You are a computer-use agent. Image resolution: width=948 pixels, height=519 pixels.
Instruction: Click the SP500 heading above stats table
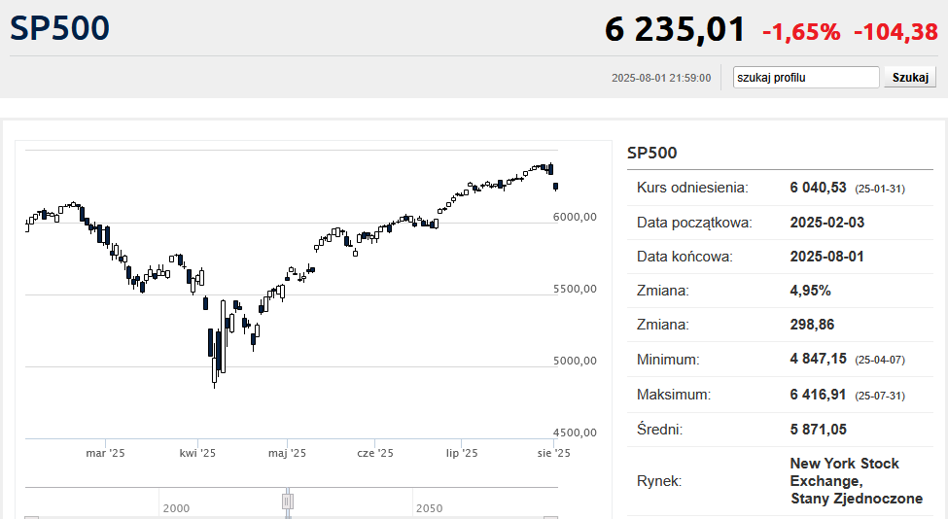(652, 153)
